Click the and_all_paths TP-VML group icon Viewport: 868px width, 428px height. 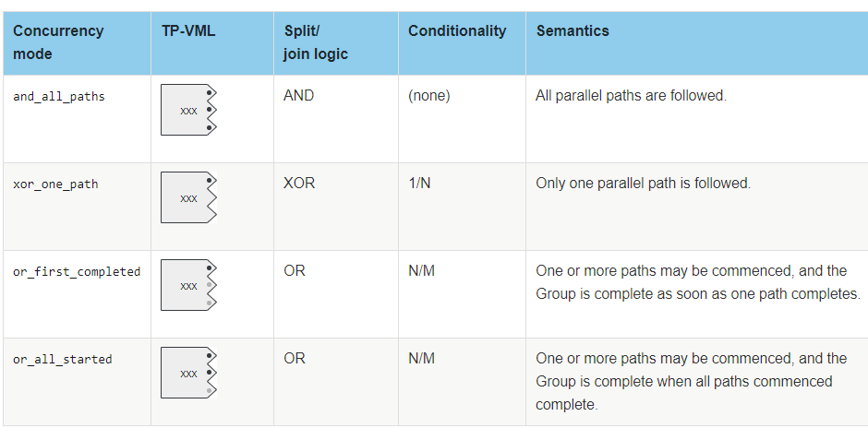coord(188,110)
